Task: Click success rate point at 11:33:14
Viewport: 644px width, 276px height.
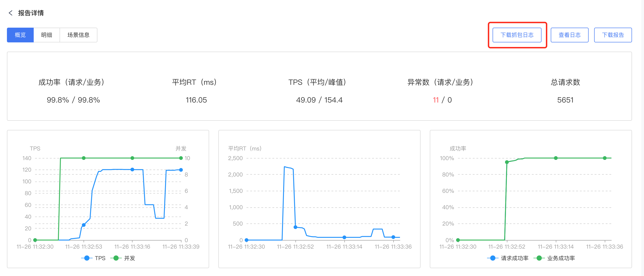Action: pyautogui.click(x=556, y=158)
